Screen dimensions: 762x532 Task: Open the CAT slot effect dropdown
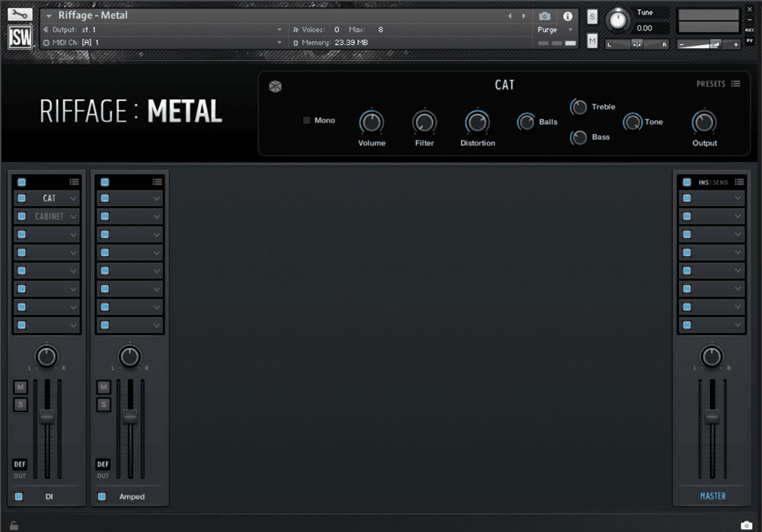pyautogui.click(x=73, y=198)
